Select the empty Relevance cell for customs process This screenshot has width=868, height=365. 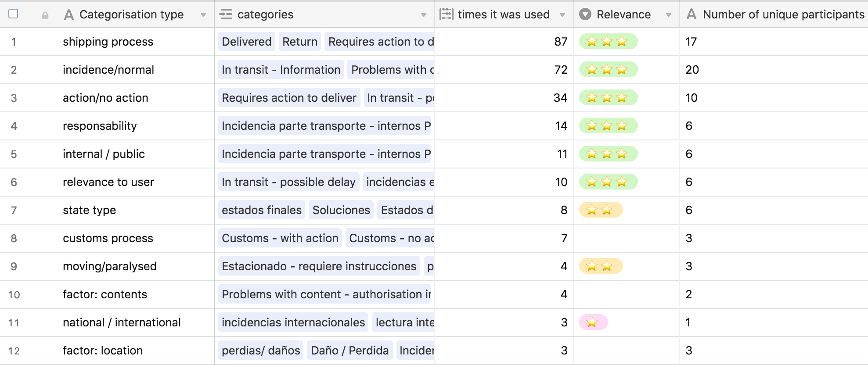pos(627,238)
